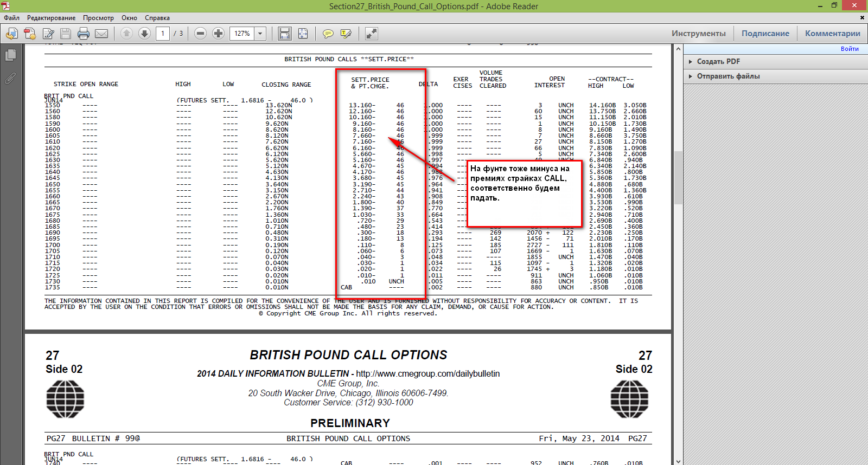Zoom out with the minus button
The width and height of the screenshot is (868, 465).
(x=200, y=34)
